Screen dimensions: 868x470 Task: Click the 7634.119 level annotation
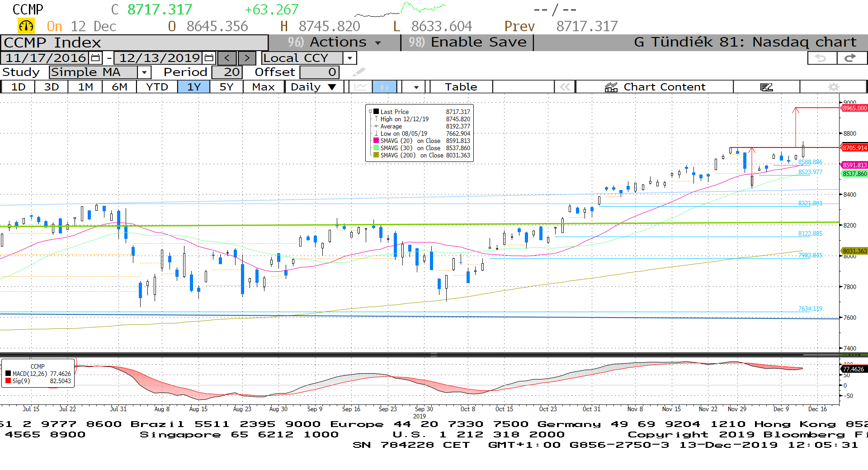(810, 309)
